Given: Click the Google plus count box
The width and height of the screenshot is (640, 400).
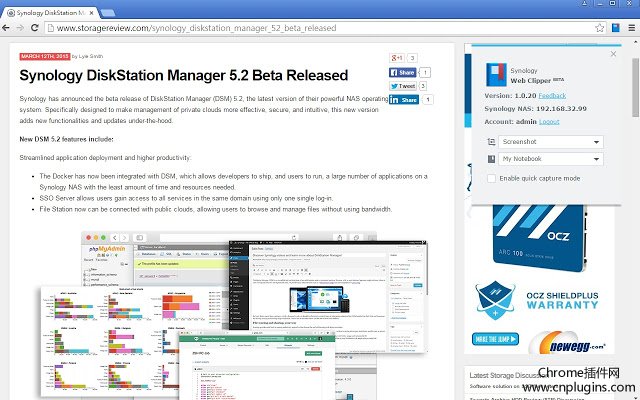Looking at the screenshot, I should [x=412, y=58].
